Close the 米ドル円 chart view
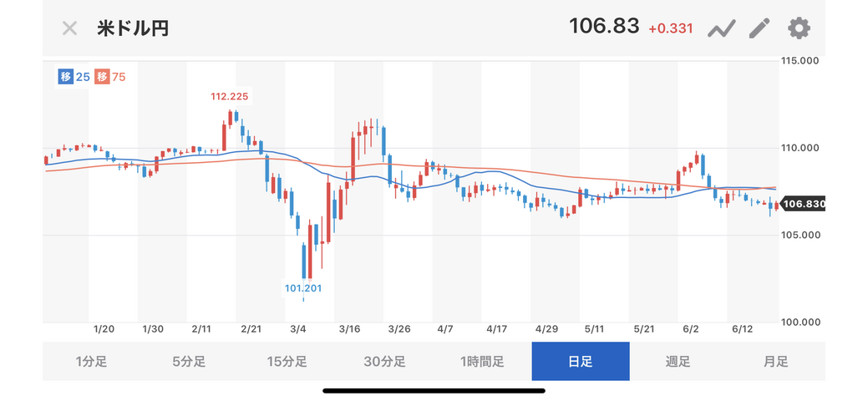 pos(69,28)
